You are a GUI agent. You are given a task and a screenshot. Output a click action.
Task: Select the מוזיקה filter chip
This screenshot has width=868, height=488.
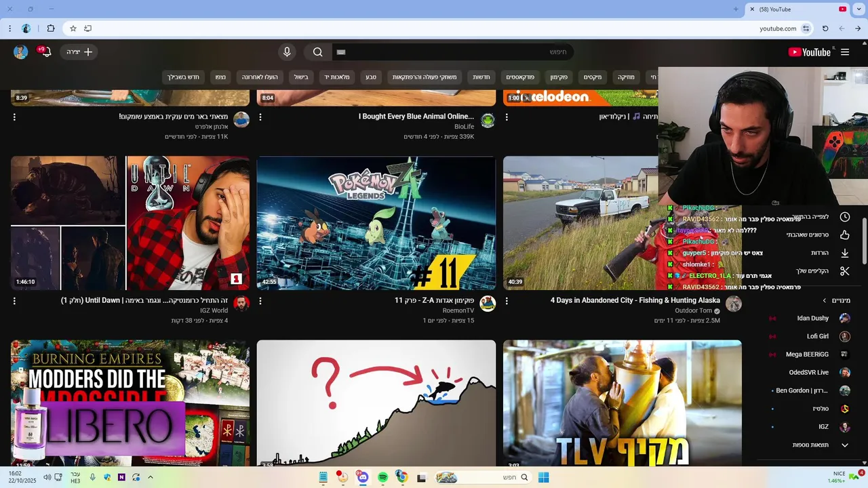[x=626, y=77]
